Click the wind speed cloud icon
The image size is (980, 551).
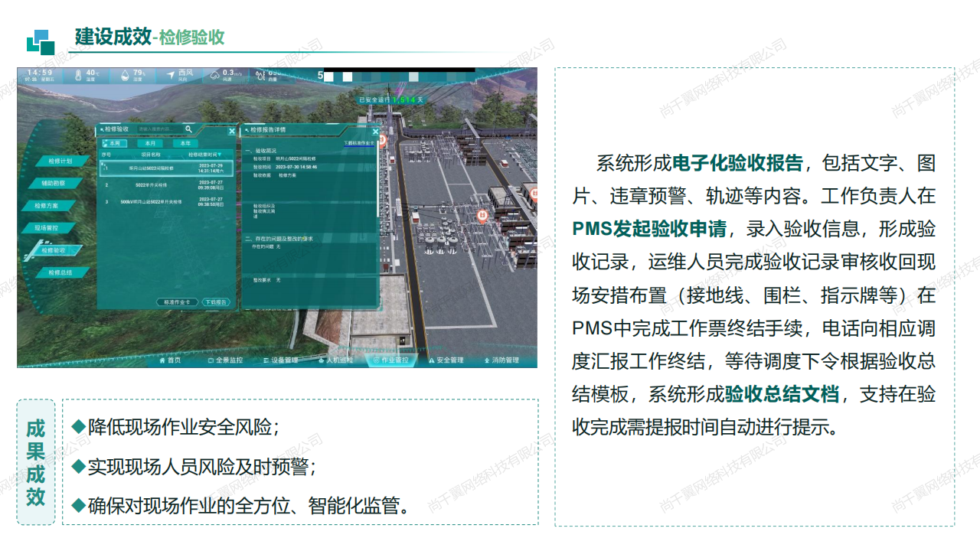(x=215, y=75)
